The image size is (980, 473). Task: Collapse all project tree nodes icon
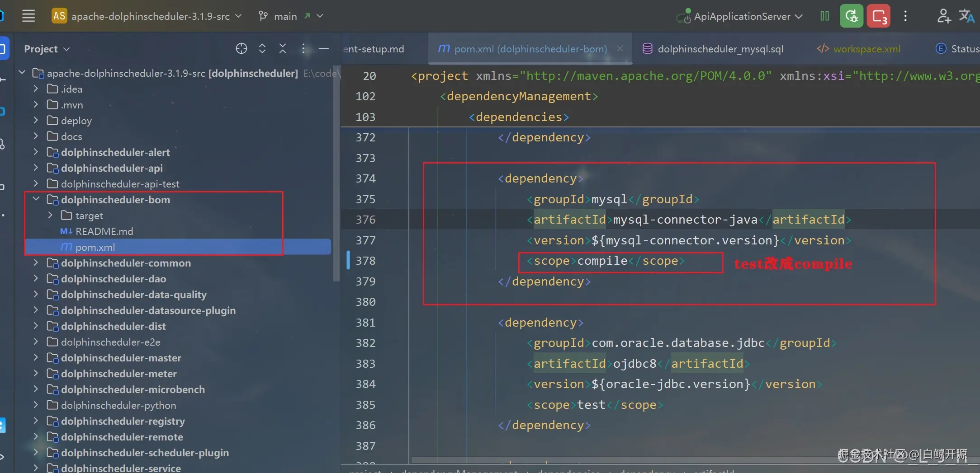(283, 48)
